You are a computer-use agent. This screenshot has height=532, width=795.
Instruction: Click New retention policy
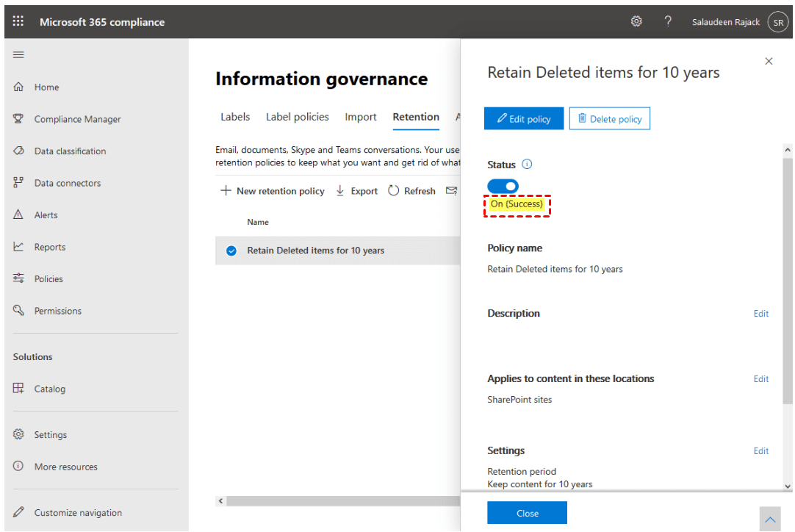(273, 191)
